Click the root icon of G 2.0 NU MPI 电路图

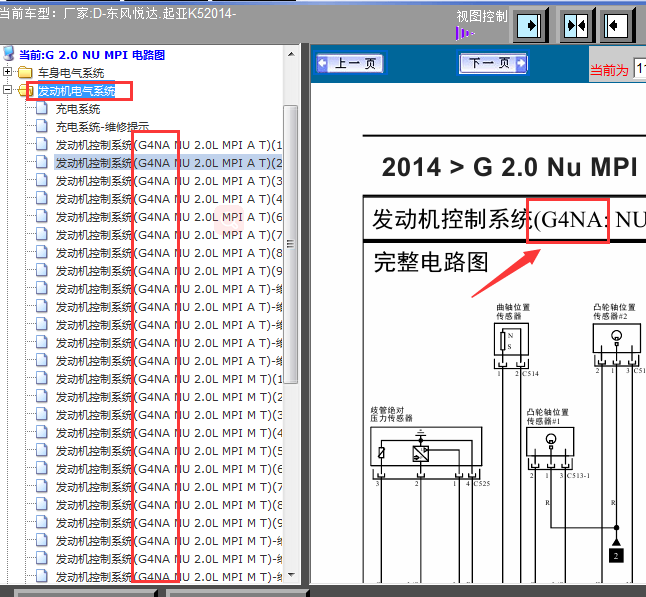pyautogui.click(x=9, y=54)
